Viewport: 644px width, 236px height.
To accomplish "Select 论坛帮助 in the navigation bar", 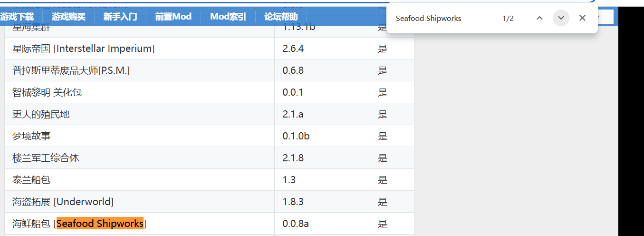I will (x=281, y=17).
